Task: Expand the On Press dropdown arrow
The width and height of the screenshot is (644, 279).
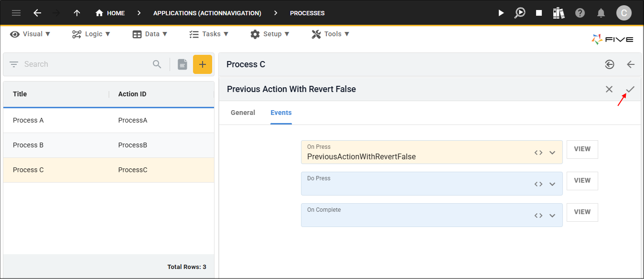Action: click(x=552, y=153)
